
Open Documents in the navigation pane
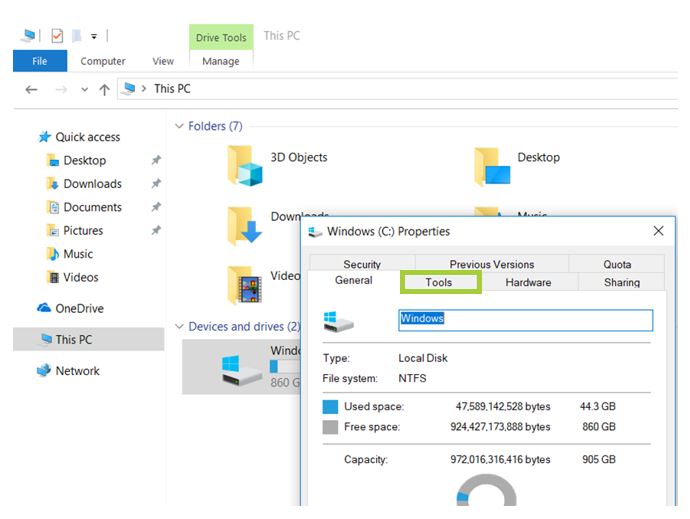(92, 207)
